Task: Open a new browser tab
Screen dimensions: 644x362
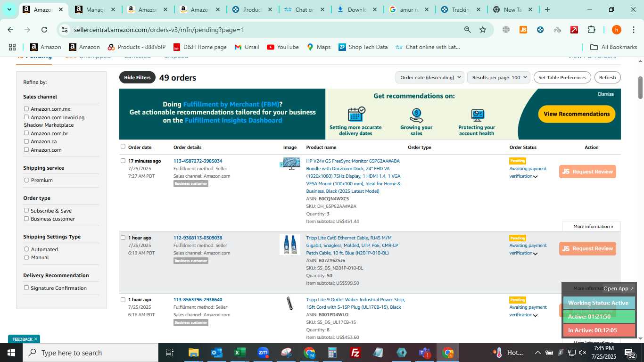Action: 547,9
